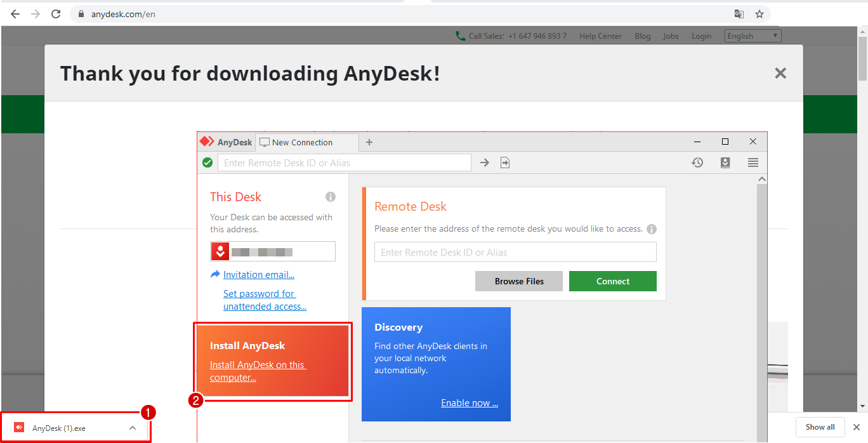Click Show all downloads button
Viewport: 868px width, 443px height.
820,427
